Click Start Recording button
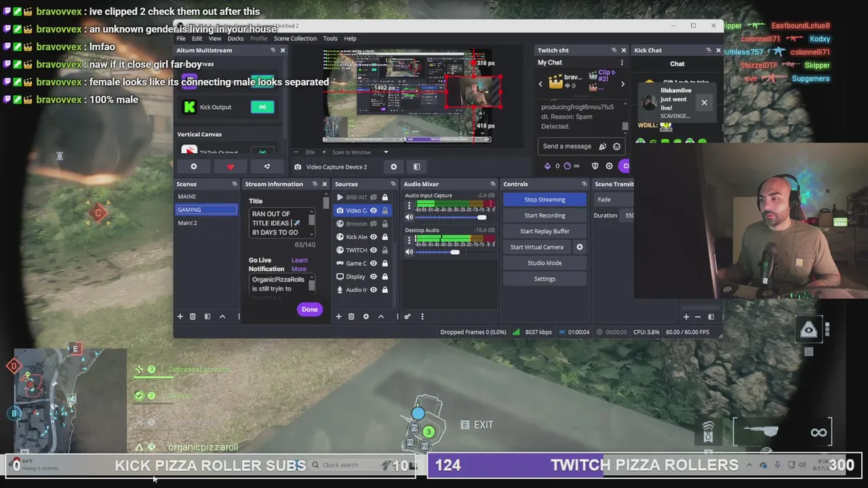The image size is (868, 488). click(x=545, y=216)
